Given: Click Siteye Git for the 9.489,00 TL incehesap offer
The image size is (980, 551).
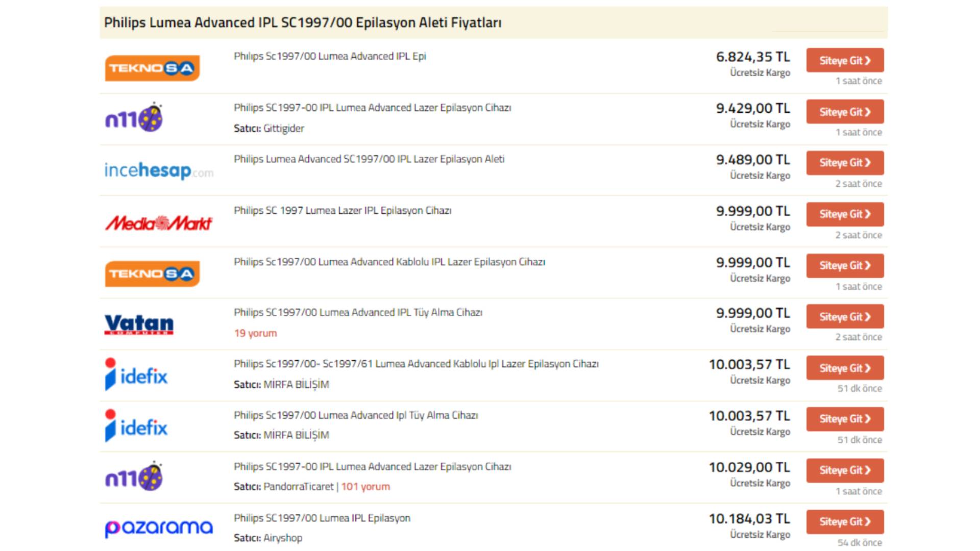Looking at the screenshot, I should (845, 163).
